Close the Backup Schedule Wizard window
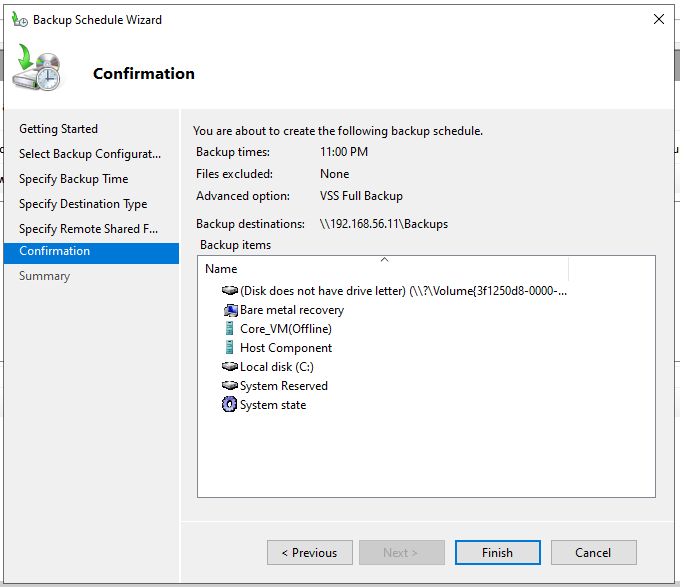 click(658, 19)
